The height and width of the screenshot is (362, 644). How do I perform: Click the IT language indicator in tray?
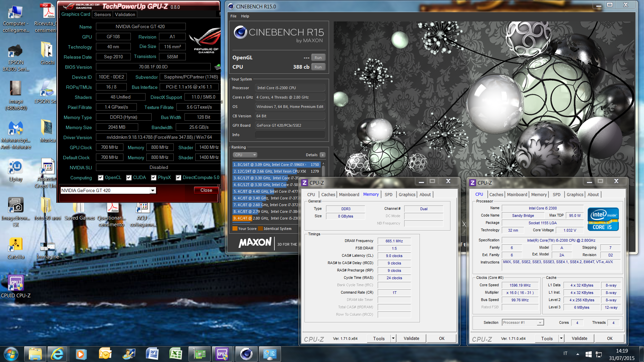tap(565, 354)
